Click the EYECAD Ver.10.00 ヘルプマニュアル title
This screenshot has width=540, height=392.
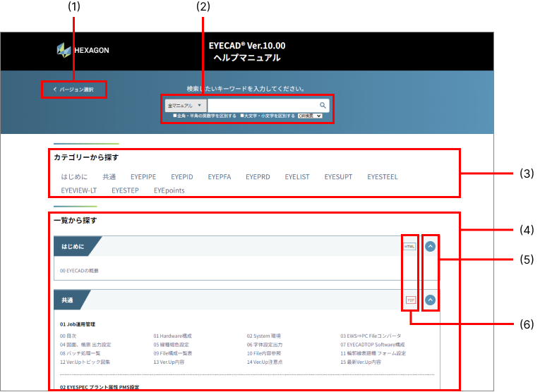tap(247, 51)
